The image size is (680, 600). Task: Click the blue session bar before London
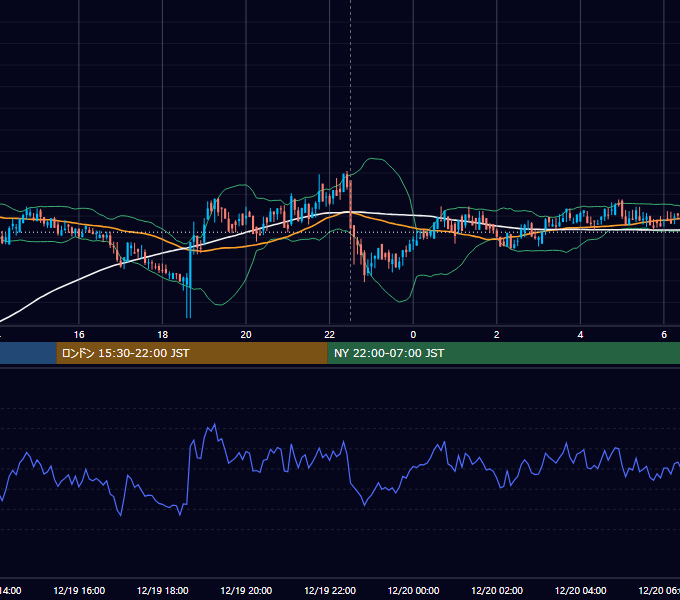(28, 353)
